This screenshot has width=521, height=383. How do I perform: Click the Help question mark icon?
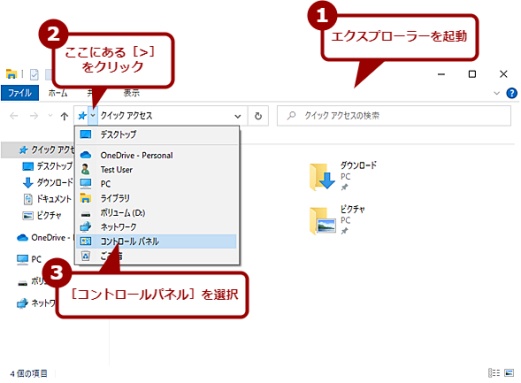click(x=512, y=93)
